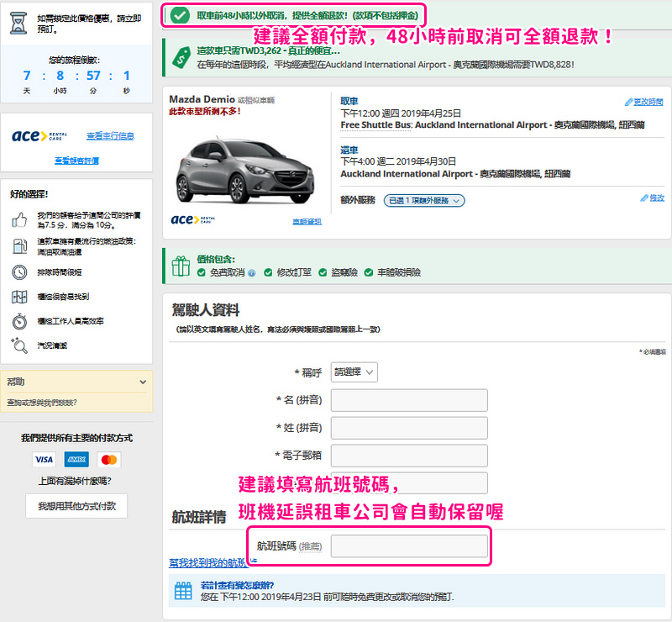This screenshot has height=622, width=672.
Task: Click the 免費取消 green check
Action: [202, 272]
